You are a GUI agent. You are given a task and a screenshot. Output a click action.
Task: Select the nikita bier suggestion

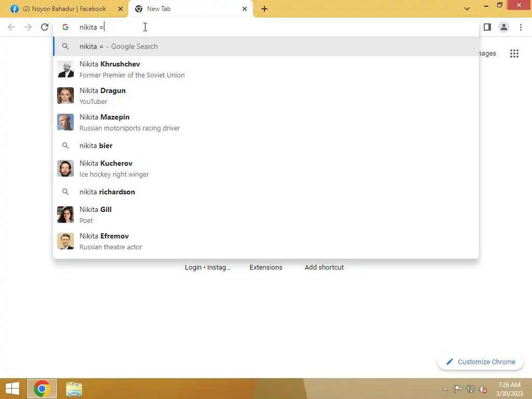point(266,145)
